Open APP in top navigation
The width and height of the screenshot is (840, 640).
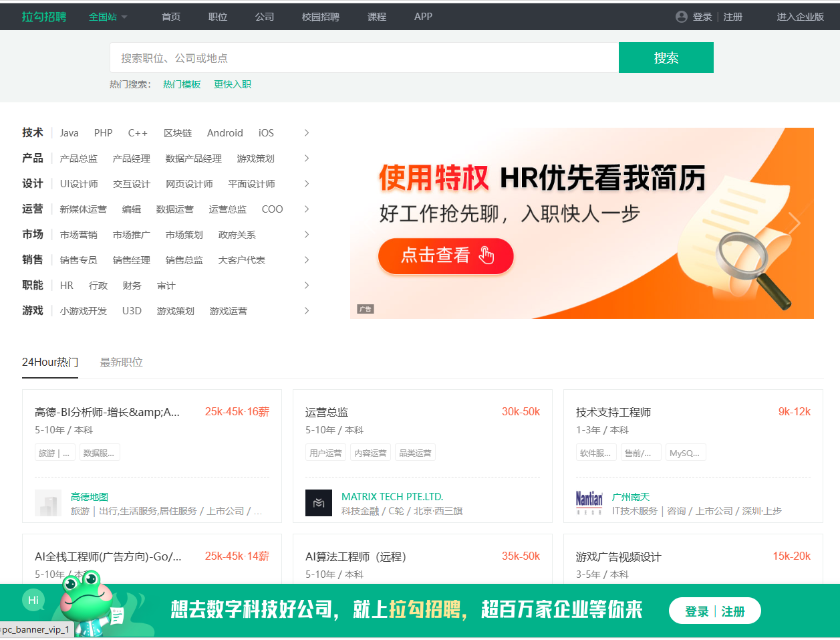423,17
